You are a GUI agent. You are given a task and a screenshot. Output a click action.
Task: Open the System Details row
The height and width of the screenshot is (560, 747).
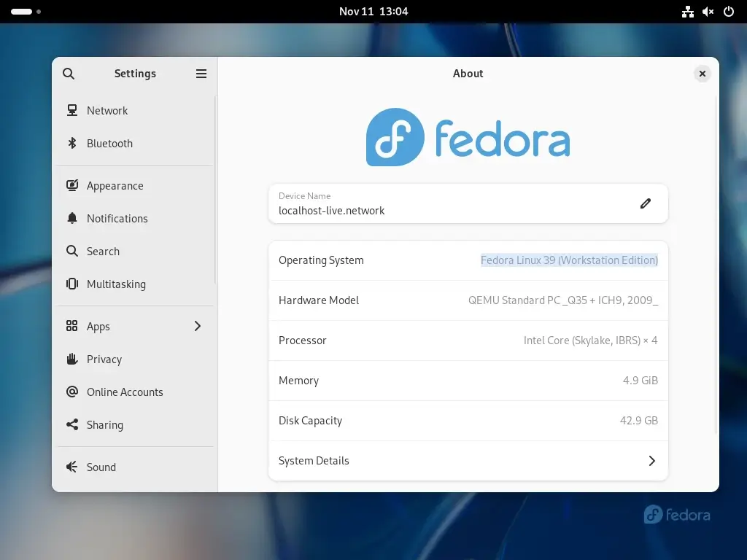click(468, 461)
